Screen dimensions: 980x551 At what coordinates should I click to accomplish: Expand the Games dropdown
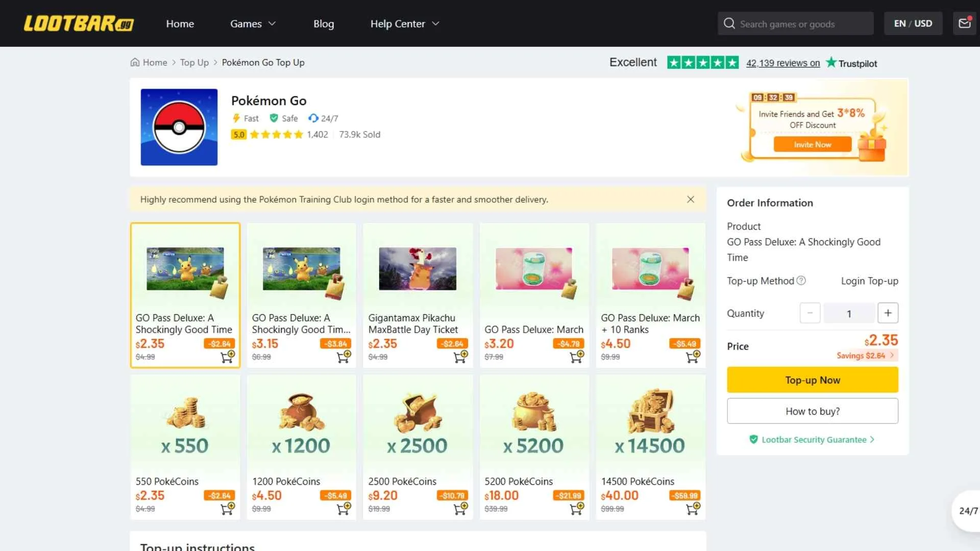point(252,23)
